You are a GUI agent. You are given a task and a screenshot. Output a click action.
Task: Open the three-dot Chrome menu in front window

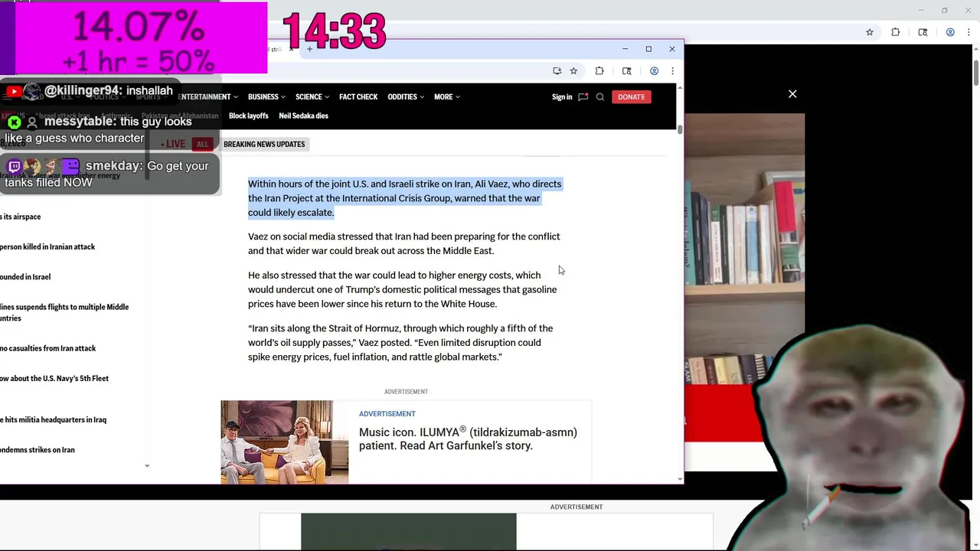click(672, 71)
